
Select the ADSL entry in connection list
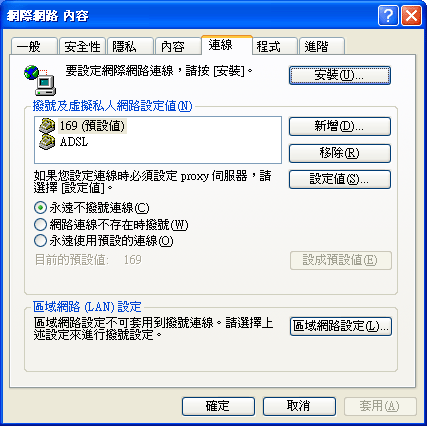pos(74,142)
